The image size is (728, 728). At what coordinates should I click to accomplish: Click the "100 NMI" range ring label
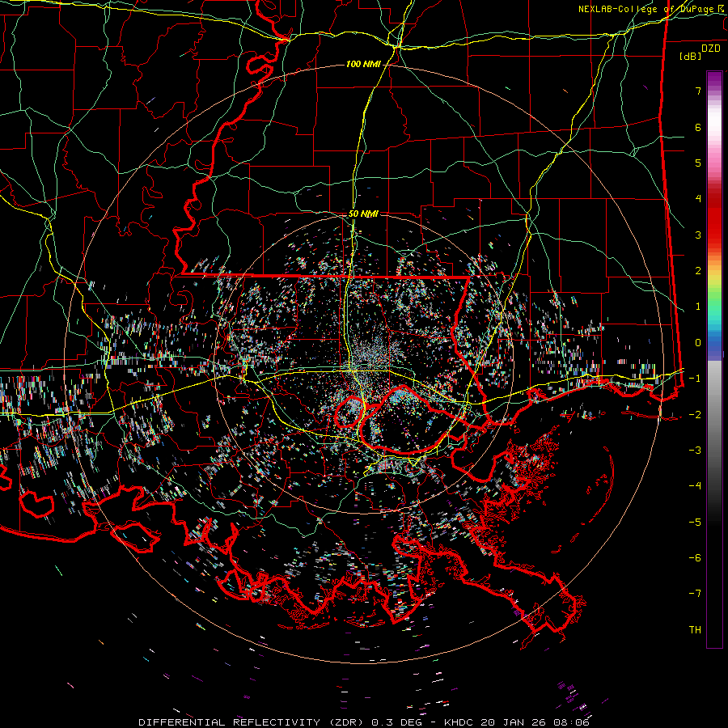(363, 64)
